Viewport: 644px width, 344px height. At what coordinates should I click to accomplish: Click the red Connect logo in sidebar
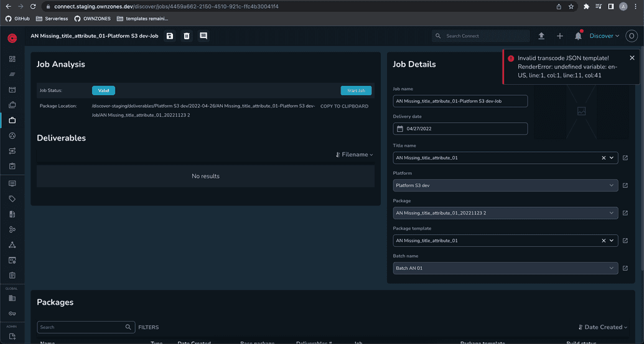coord(12,38)
